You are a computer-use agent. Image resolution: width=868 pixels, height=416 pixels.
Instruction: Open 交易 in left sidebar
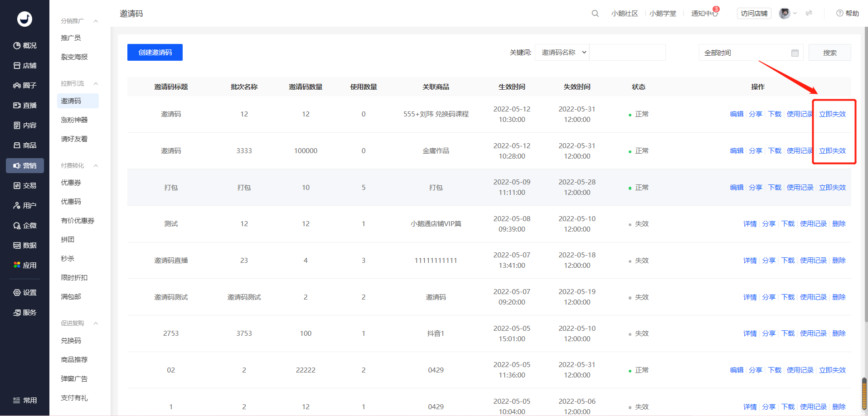point(25,185)
